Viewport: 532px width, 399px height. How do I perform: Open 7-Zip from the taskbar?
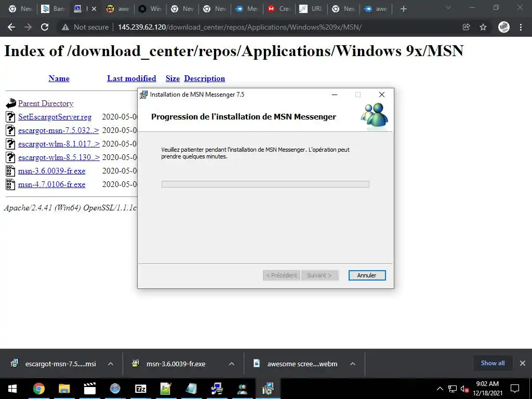pyautogui.click(x=140, y=389)
